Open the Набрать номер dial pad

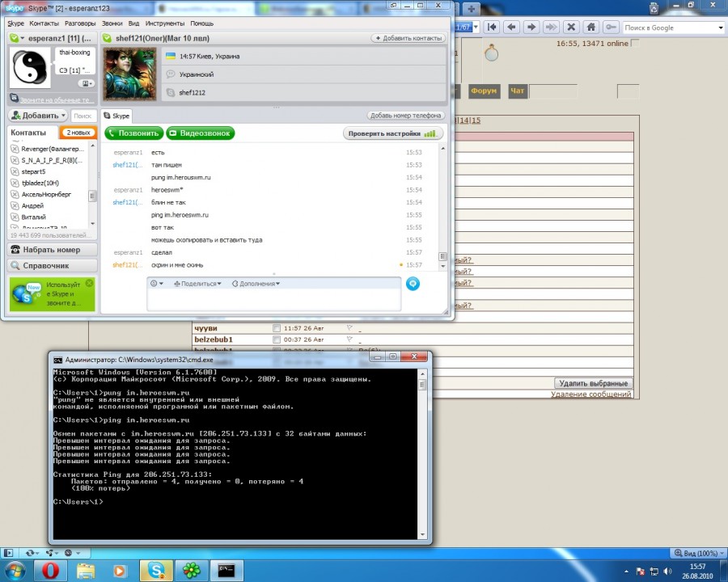[x=53, y=250]
